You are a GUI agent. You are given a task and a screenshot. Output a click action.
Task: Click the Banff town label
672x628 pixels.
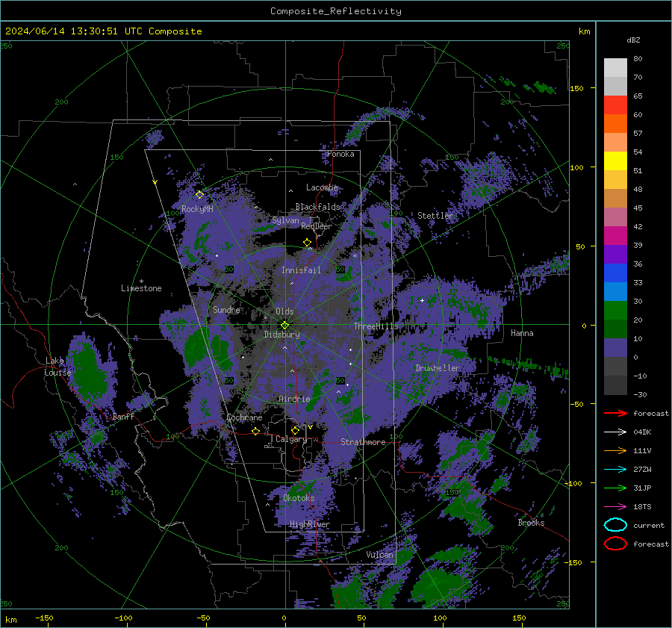(x=123, y=416)
